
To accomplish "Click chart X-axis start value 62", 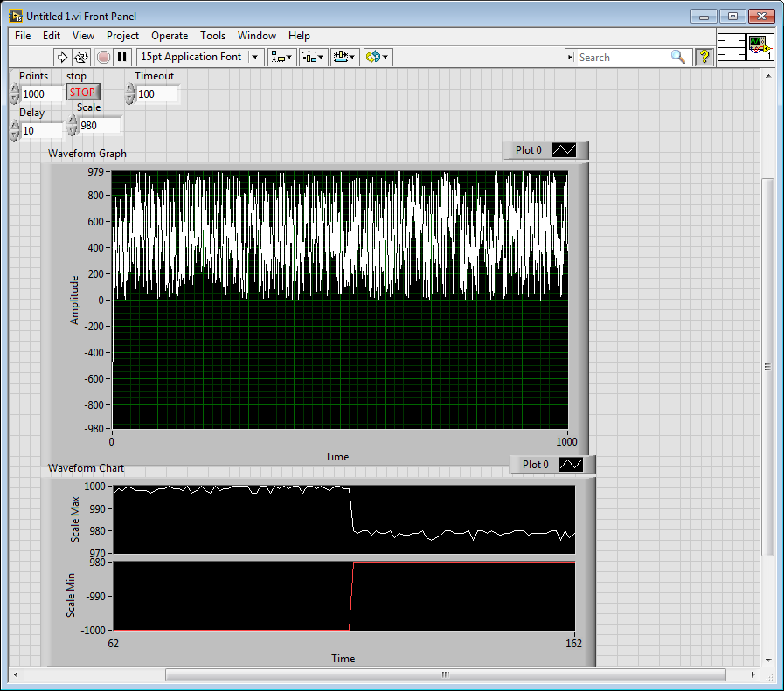I will 114,644.
